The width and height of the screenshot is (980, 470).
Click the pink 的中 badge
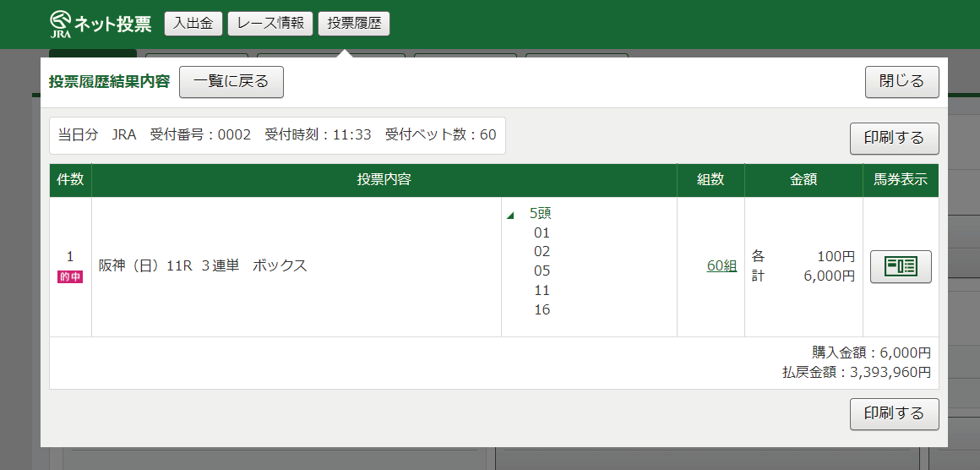[x=70, y=276]
